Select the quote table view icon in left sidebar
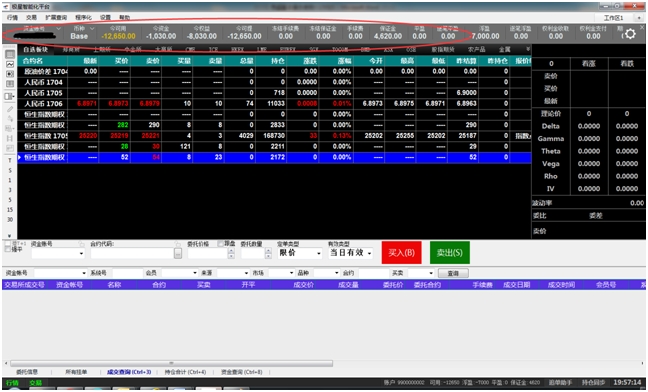Viewport: 648px width, 392px height. [10, 54]
